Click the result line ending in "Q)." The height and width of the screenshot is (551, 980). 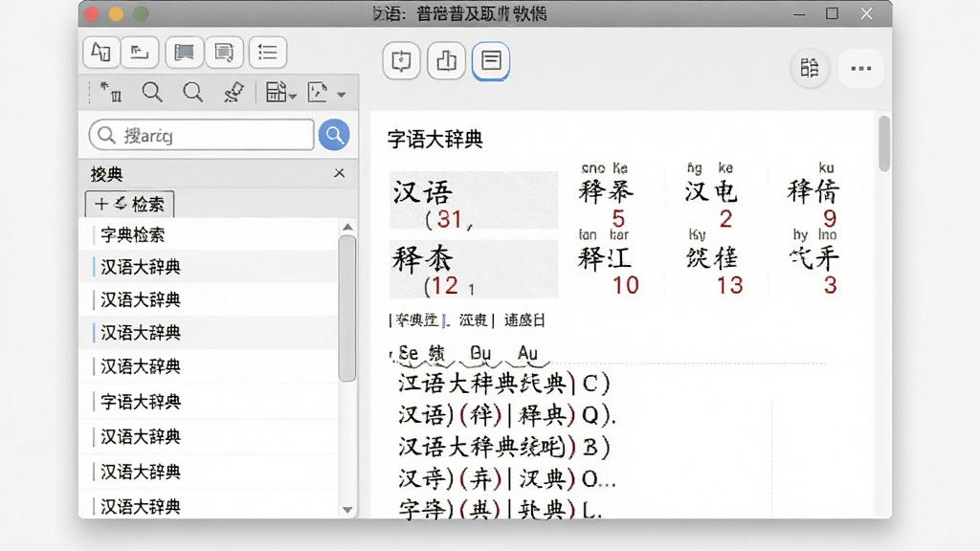[x=507, y=415]
